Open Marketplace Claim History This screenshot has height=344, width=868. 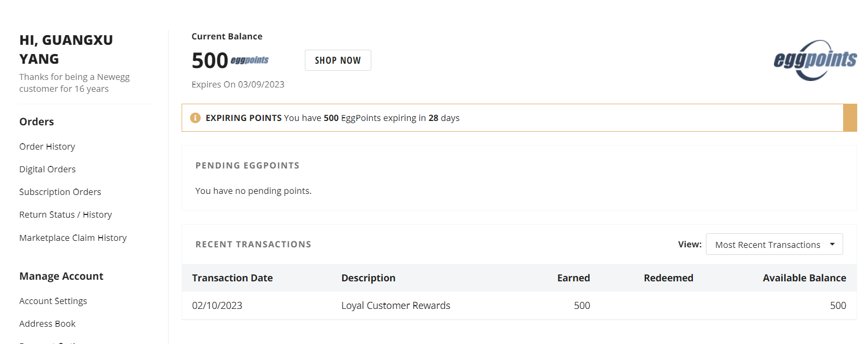pos(73,238)
